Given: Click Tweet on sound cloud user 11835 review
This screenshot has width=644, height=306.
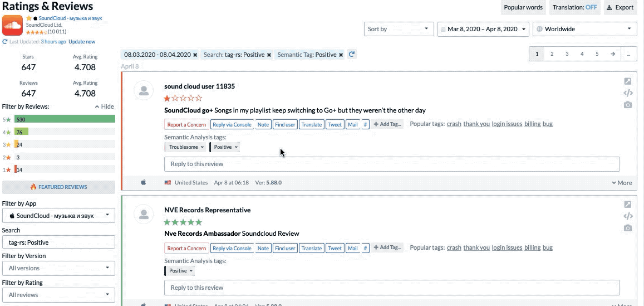Looking at the screenshot, I should pyautogui.click(x=335, y=124).
